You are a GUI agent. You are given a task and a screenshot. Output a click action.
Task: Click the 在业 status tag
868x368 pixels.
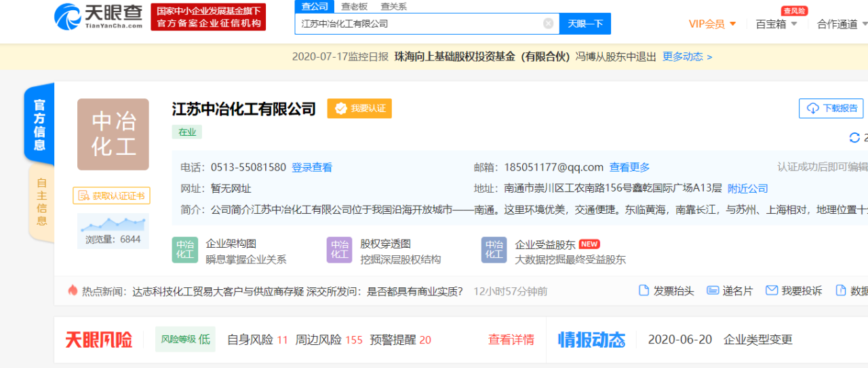pos(187,132)
